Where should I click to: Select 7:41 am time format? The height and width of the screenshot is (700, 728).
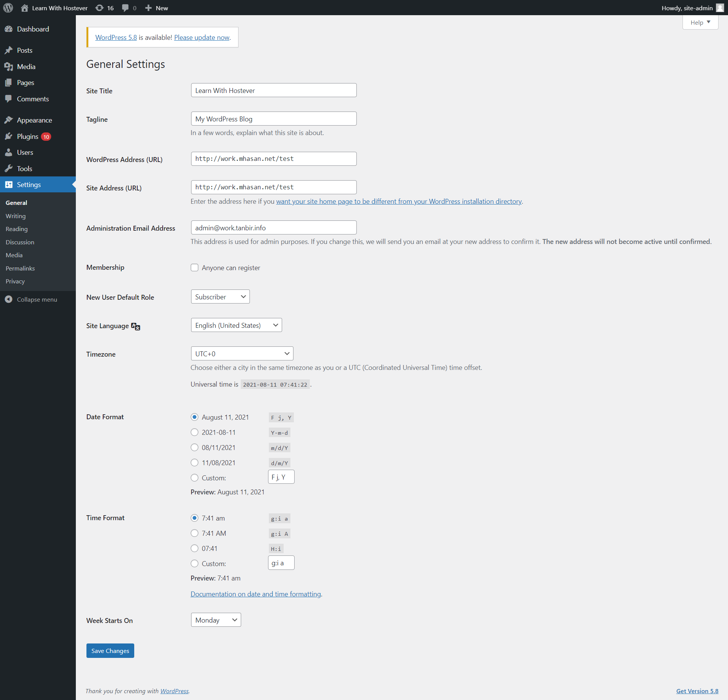coord(195,518)
